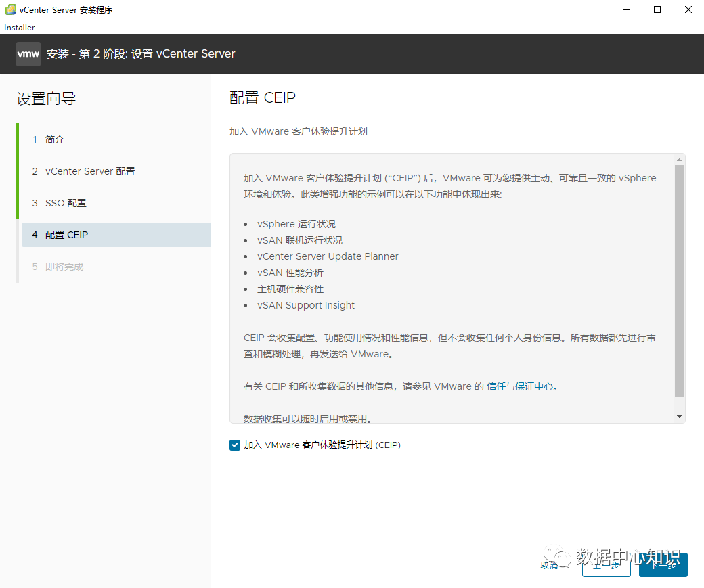Click the vSAN 联机运行状况 list item
The height and width of the screenshot is (588, 704).
pos(299,241)
